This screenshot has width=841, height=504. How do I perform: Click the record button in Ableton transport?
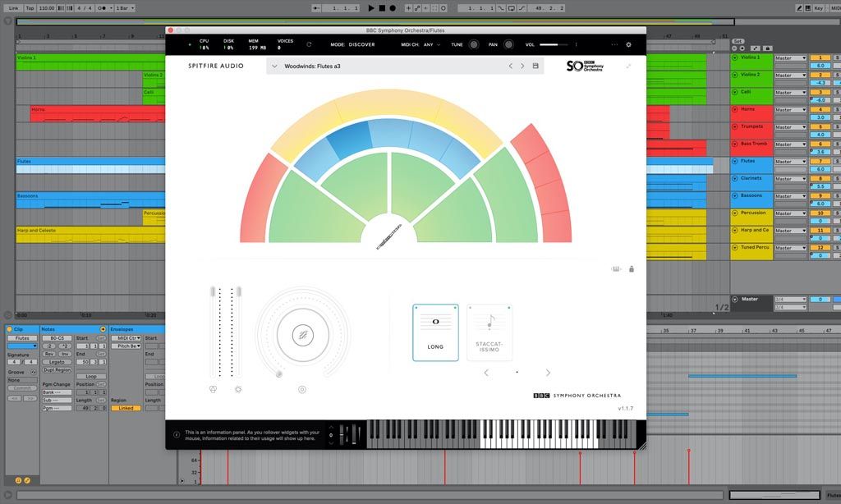click(393, 8)
